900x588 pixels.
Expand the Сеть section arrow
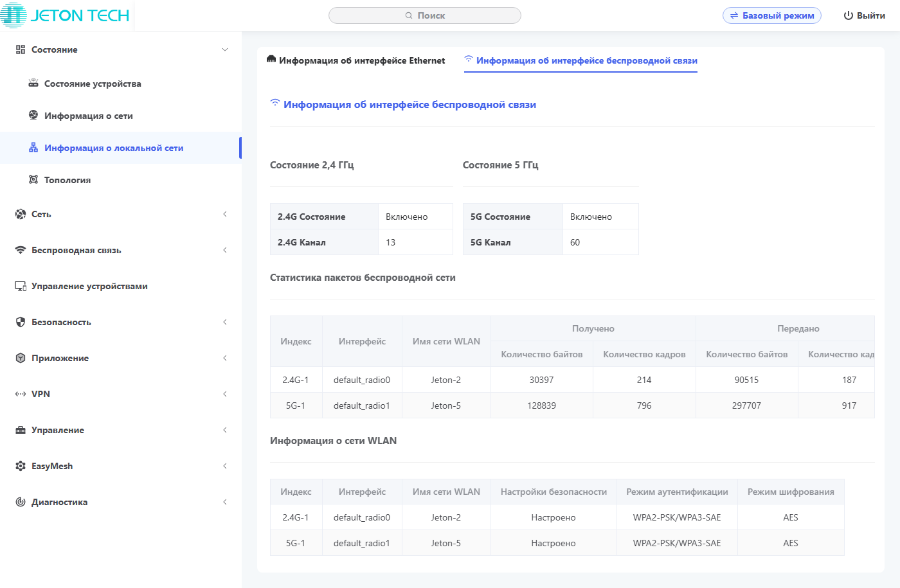coord(225,214)
